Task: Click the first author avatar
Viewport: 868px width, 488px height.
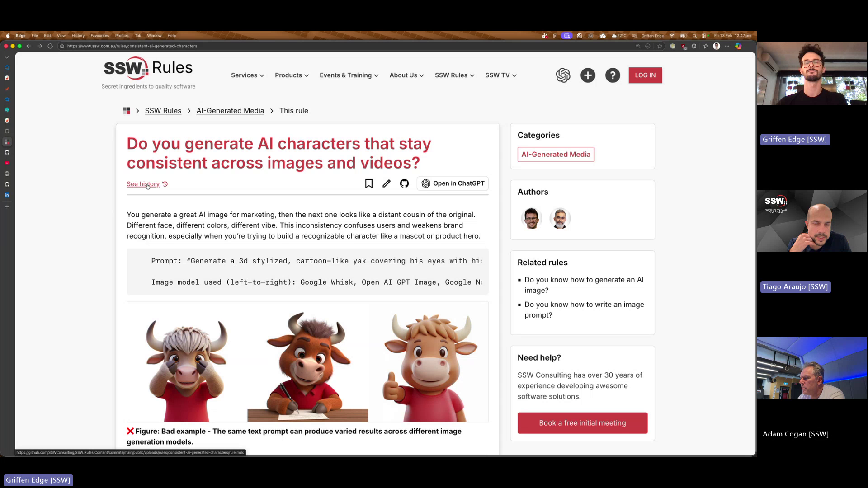Action: pos(532,218)
